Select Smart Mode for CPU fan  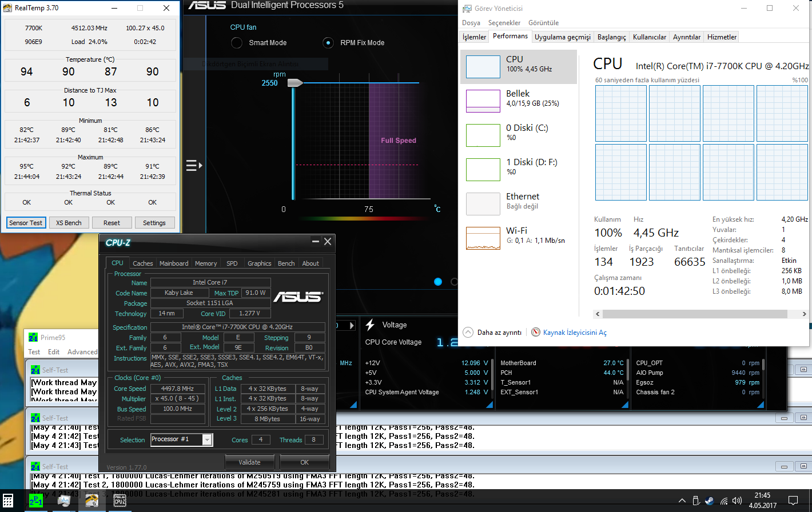point(237,43)
